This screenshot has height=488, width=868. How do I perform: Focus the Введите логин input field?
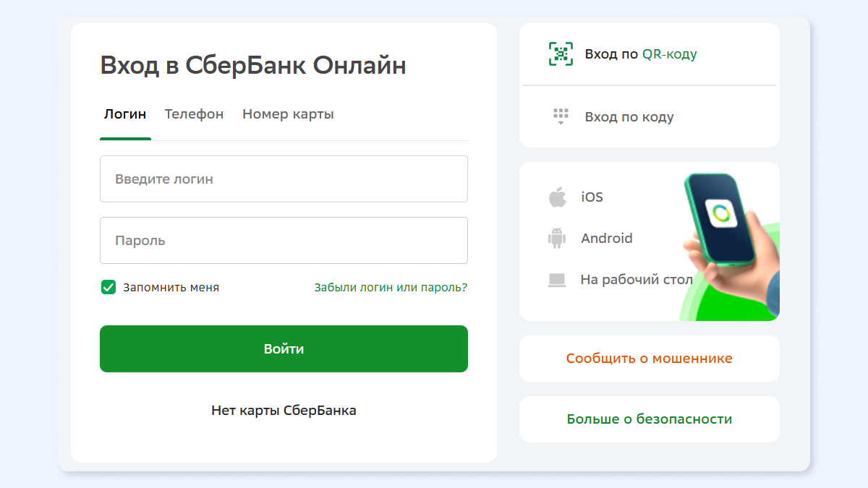pyautogui.click(x=284, y=179)
